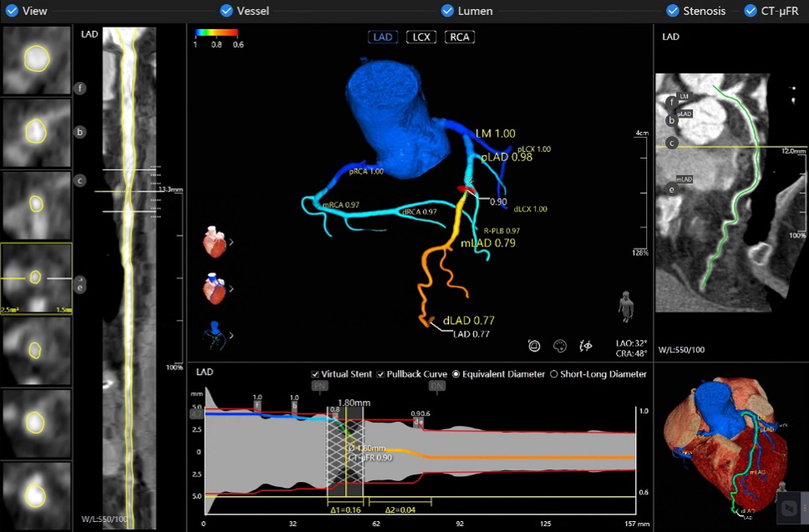
Task: Select the coronary tree only rendering preset
Action: coord(214,336)
